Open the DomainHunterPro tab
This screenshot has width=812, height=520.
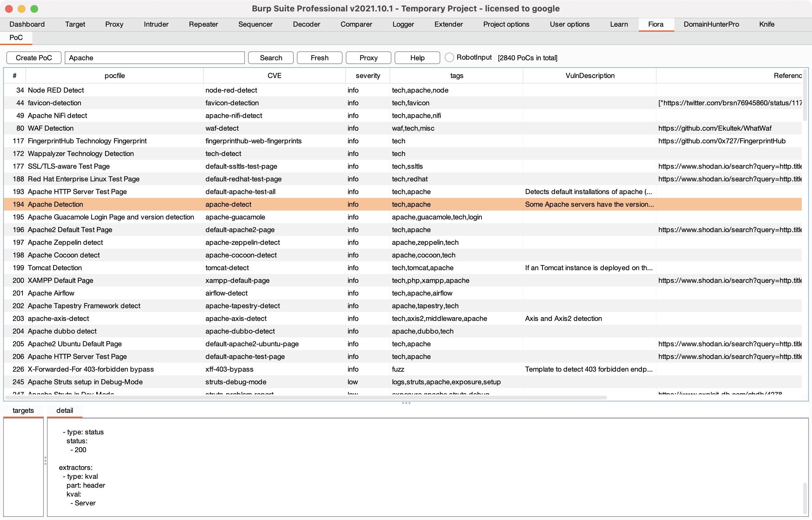pos(711,24)
